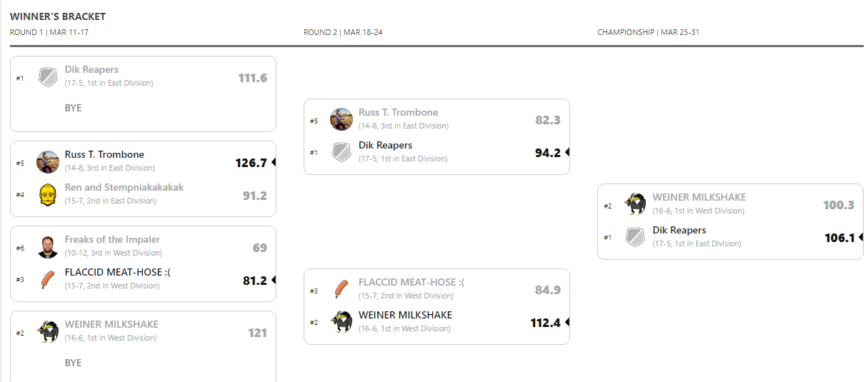Open Freaks of the Impaler team link
The height and width of the screenshot is (382, 868).
(x=112, y=240)
